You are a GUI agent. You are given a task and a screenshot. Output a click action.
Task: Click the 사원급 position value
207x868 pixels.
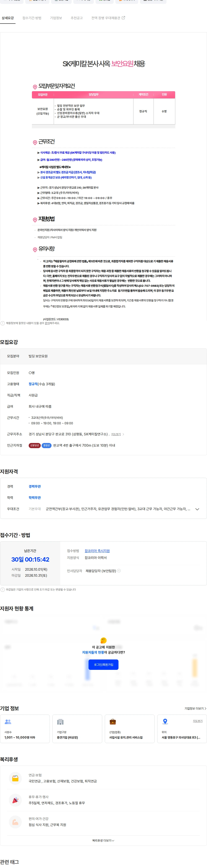point(33,395)
